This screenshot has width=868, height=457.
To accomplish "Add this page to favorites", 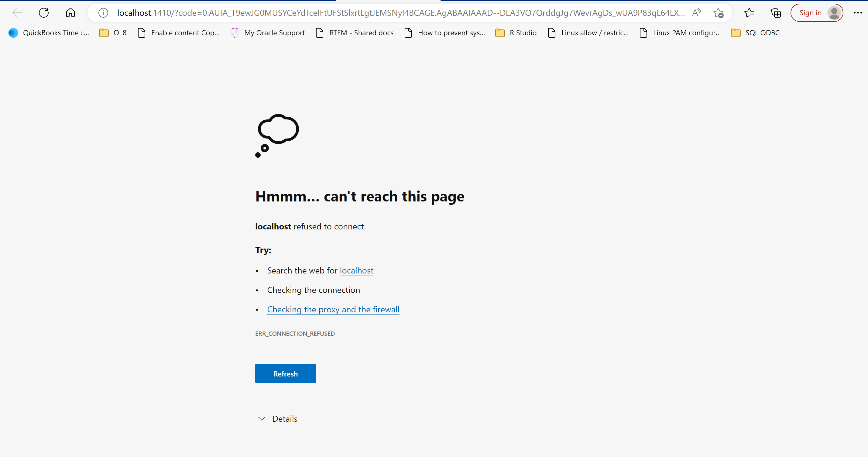I will pos(719,12).
